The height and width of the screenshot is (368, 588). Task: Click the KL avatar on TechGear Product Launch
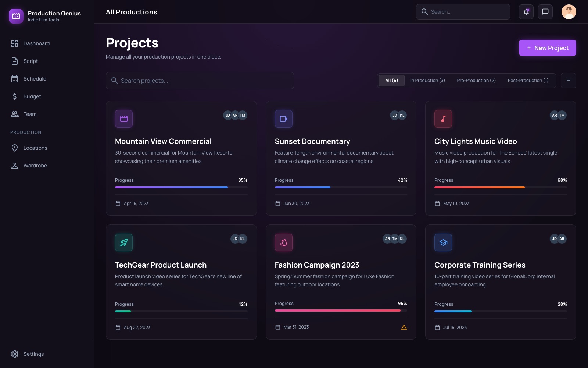coord(243,239)
